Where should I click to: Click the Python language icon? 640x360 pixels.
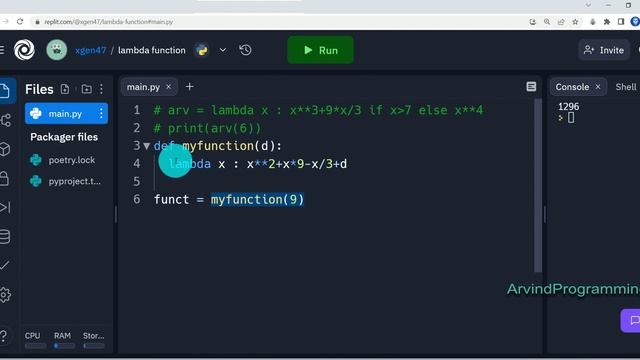pos(202,50)
